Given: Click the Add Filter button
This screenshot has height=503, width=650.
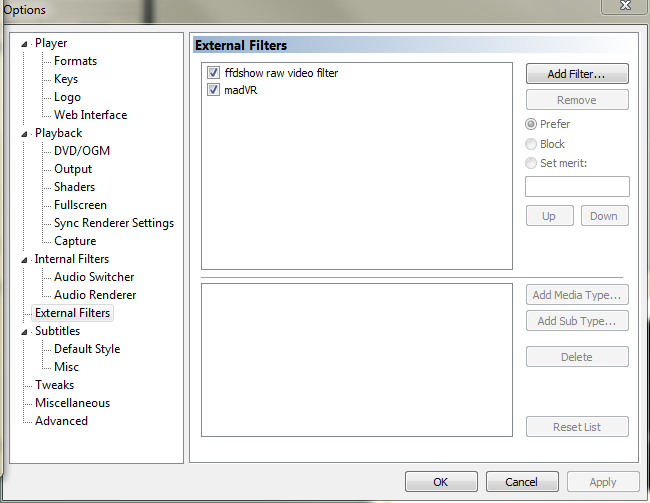Looking at the screenshot, I should coord(576,74).
